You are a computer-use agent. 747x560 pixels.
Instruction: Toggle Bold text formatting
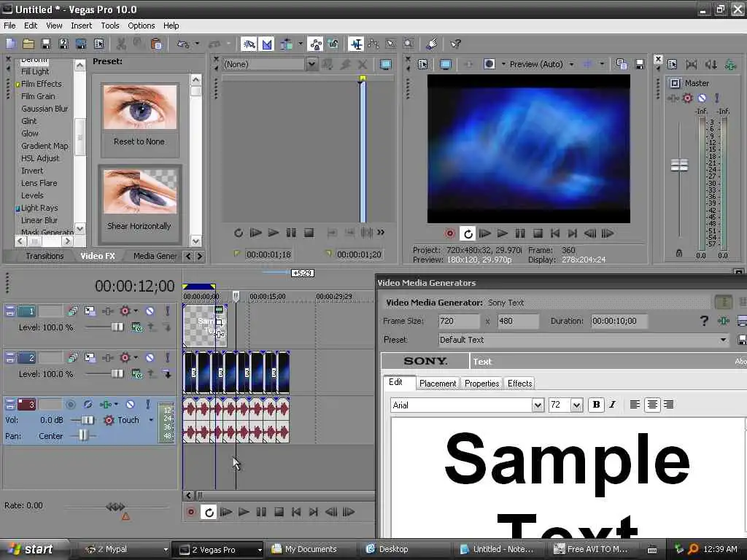[x=595, y=405]
